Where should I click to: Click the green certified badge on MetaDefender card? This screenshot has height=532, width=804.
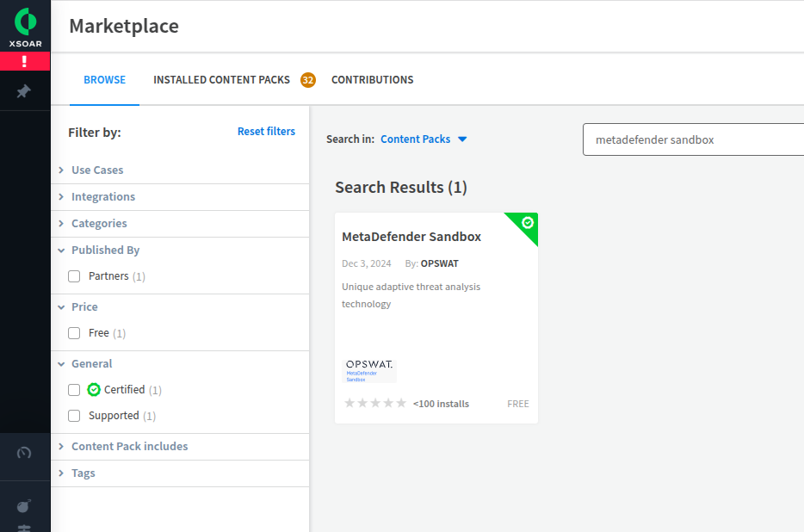(527, 223)
